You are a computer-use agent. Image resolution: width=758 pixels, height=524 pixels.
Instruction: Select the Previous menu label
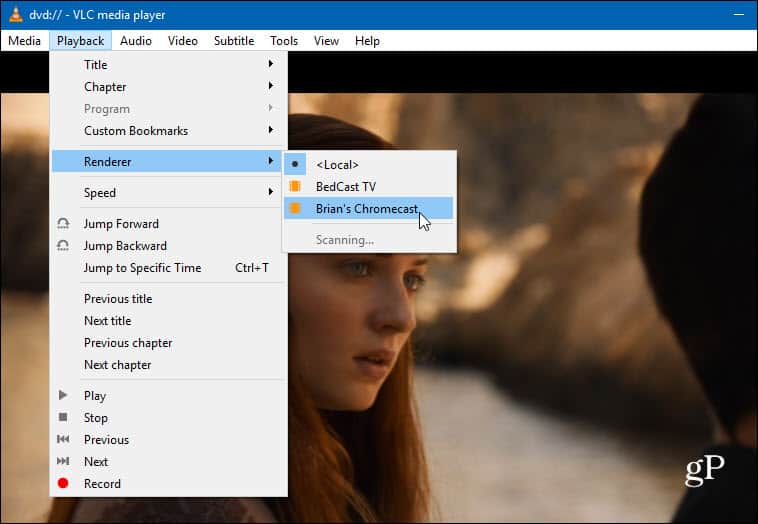tap(106, 439)
